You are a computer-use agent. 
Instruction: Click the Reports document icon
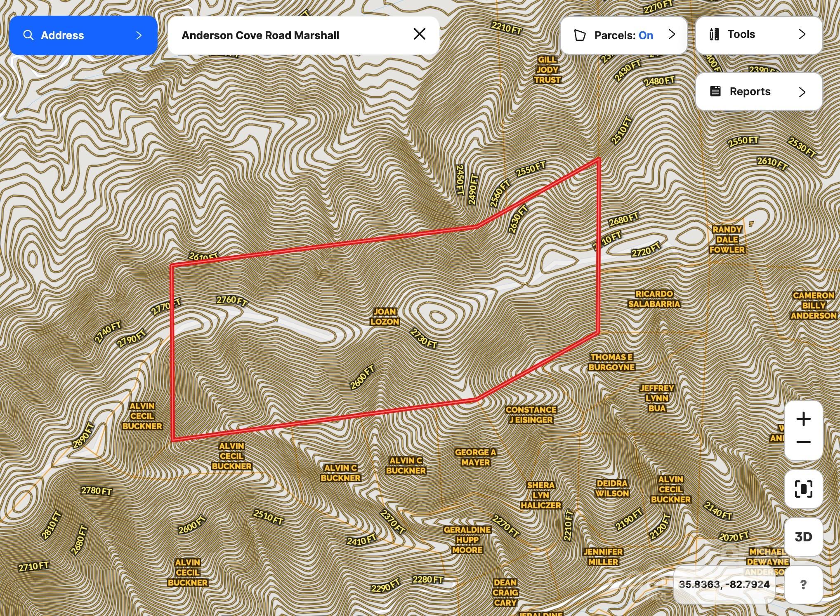tap(715, 91)
